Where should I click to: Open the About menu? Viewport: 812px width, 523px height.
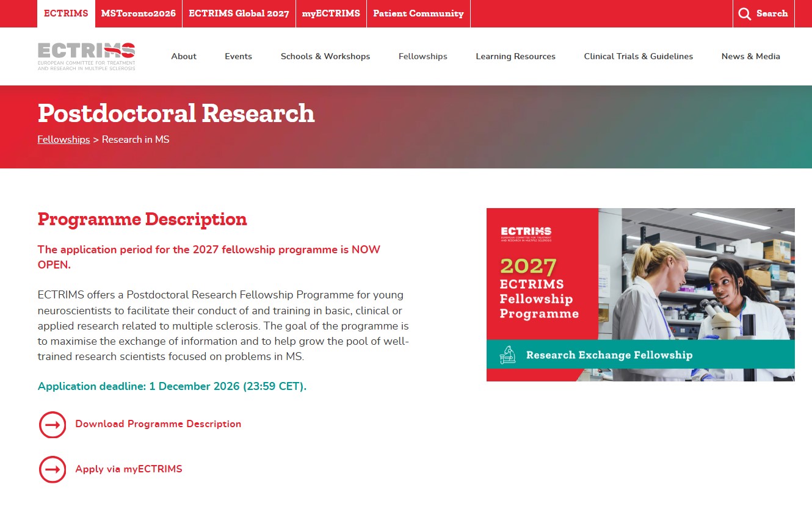pyautogui.click(x=184, y=56)
